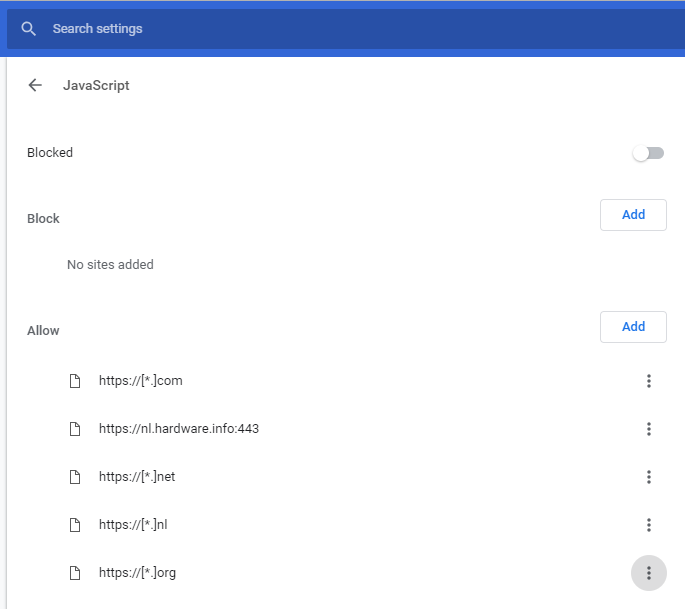Select the https://[*.]org allowed site text
This screenshot has height=609, width=688.
pyautogui.click(x=138, y=573)
